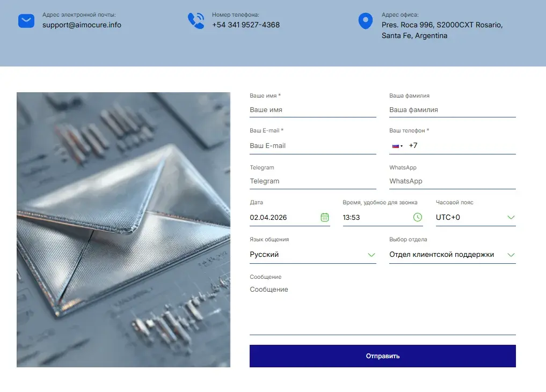Submit the form with Отправить button
The height and width of the screenshot is (392, 546).
click(382, 356)
